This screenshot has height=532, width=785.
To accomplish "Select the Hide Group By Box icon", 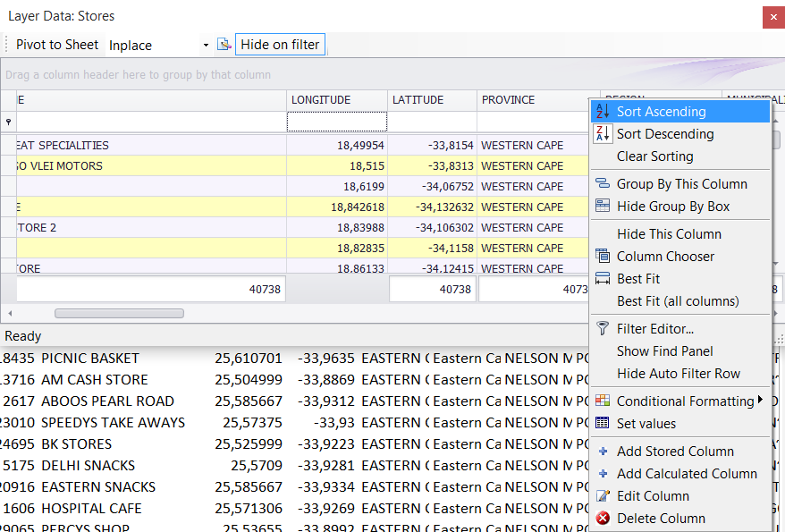I will point(603,206).
